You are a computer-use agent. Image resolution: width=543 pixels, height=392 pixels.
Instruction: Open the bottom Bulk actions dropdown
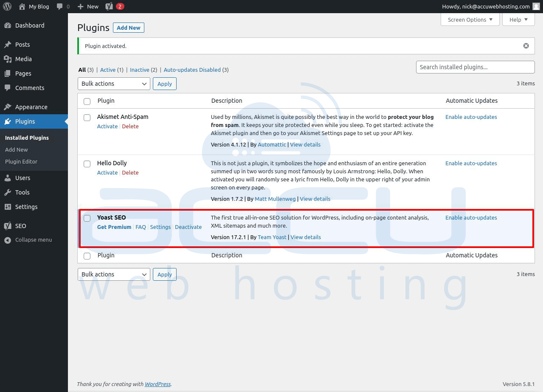pyautogui.click(x=114, y=274)
